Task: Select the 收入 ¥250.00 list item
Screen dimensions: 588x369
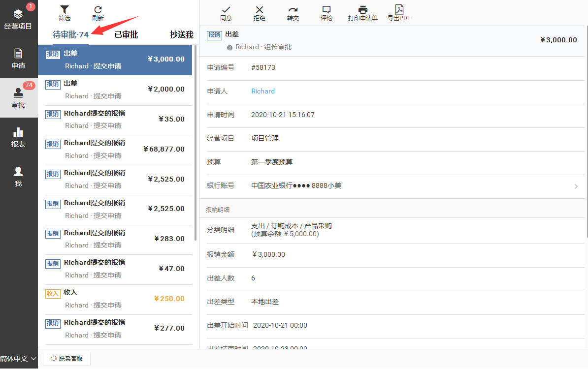Action: pos(118,299)
